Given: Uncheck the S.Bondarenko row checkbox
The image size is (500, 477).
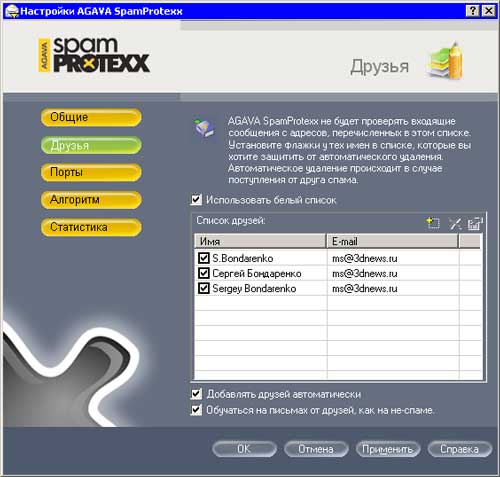Looking at the screenshot, I should pyautogui.click(x=203, y=258).
